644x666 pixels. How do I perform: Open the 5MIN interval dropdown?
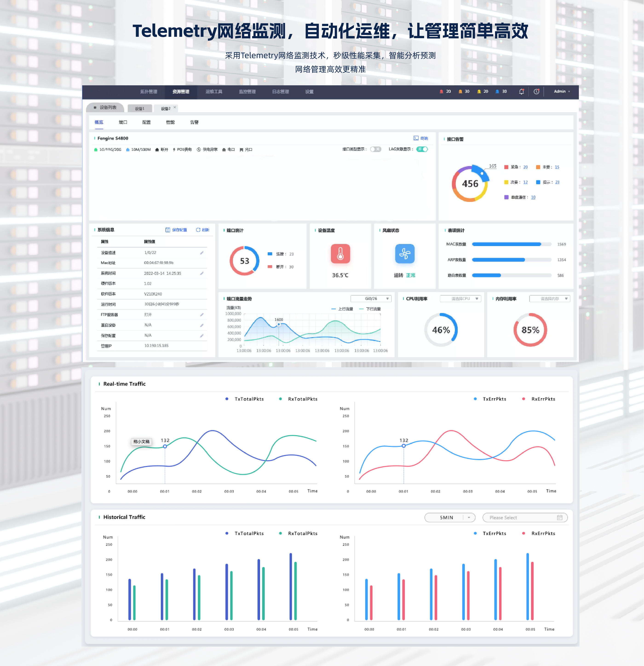coord(450,517)
